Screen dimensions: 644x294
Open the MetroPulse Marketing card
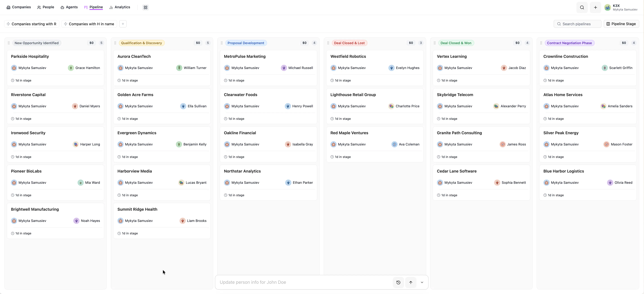click(268, 68)
